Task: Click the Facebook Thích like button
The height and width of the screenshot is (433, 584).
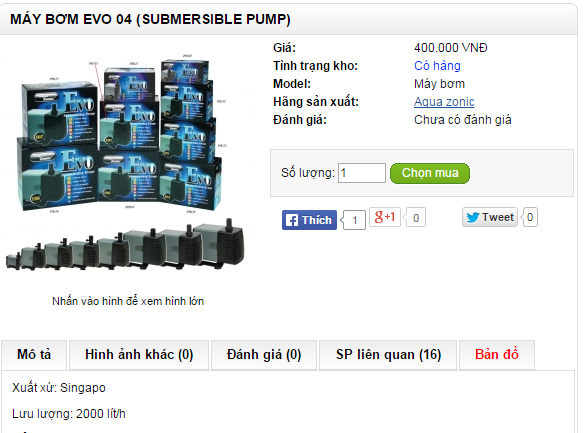Action: 309,220
